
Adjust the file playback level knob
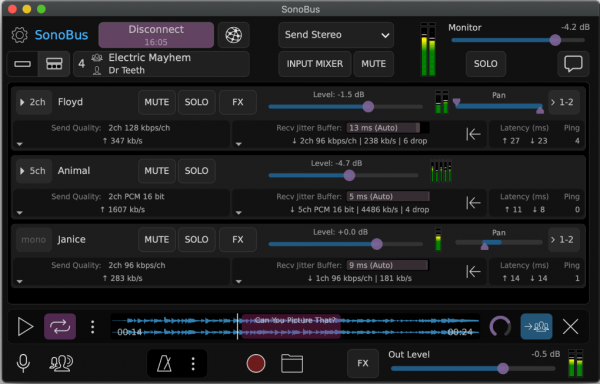click(500, 327)
